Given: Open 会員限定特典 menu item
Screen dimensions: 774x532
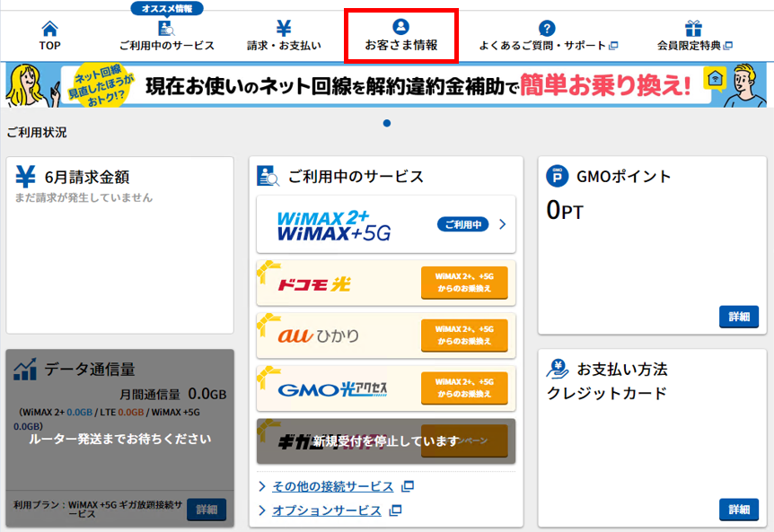Looking at the screenshot, I should pyautogui.click(x=689, y=46).
